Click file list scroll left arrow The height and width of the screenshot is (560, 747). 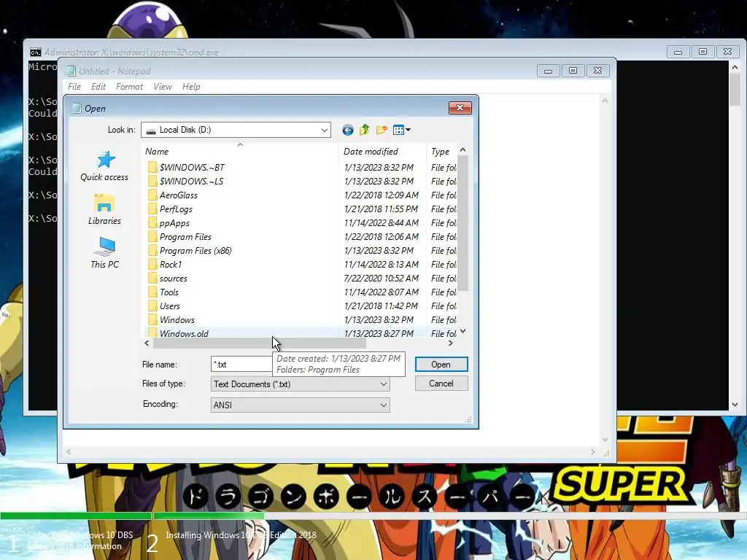pyautogui.click(x=147, y=343)
